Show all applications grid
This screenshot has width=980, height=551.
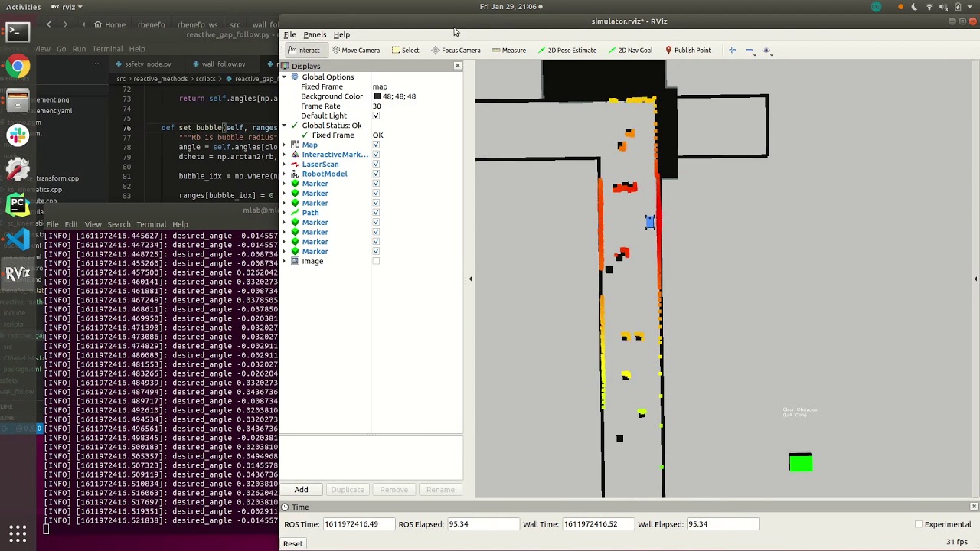pyautogui.click(x=18, y=533)
